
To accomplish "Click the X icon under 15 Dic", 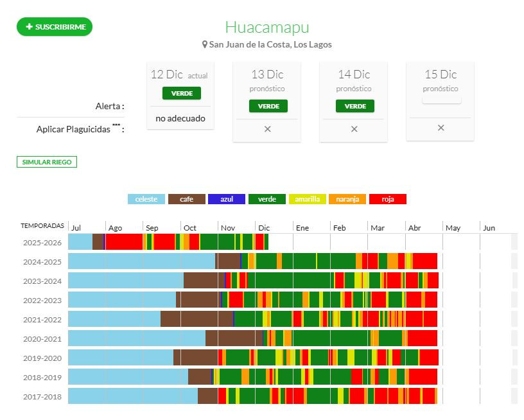I will [441, 128].
